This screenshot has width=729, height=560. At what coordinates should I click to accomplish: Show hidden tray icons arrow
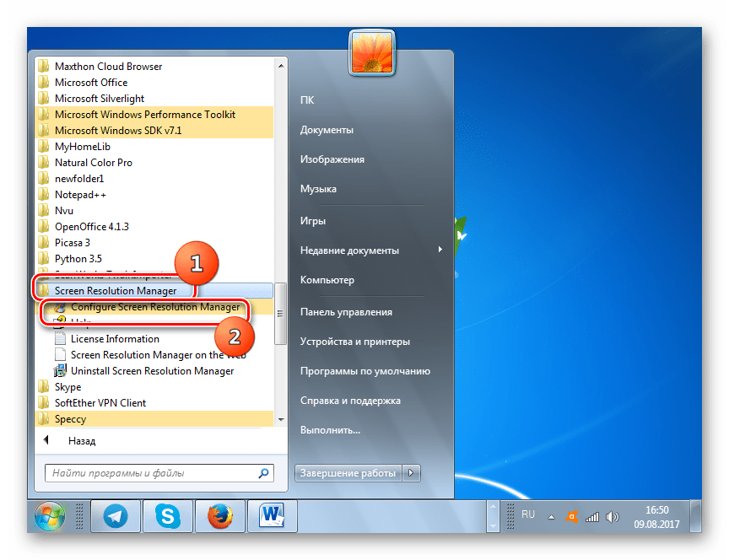point(551,517)
